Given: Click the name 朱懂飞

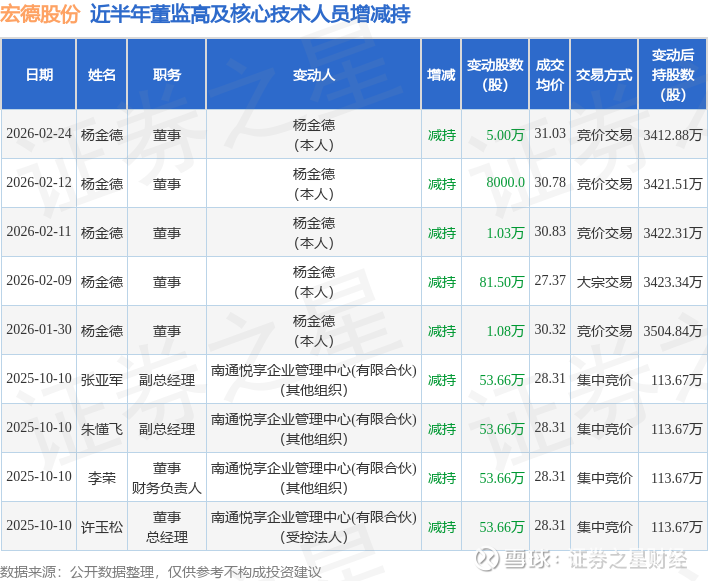Looking at the screenshot, I should (102, 429).
